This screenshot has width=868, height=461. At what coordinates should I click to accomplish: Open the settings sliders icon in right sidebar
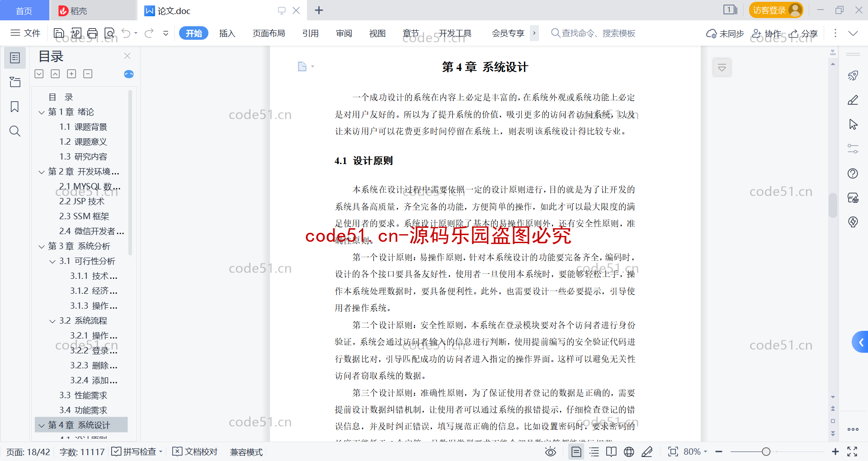coord(853,149)
